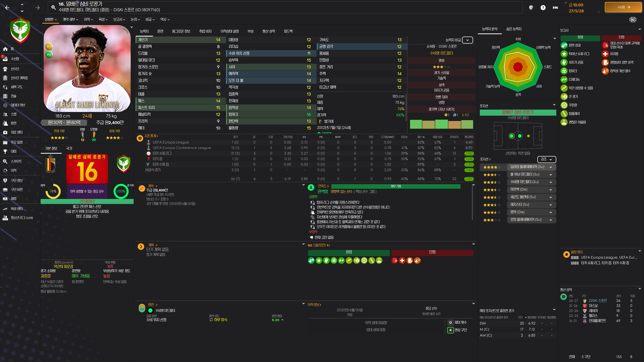
Task: Click the 구단 정보 shield icon in the sidebar
Action: coord(5,180)
